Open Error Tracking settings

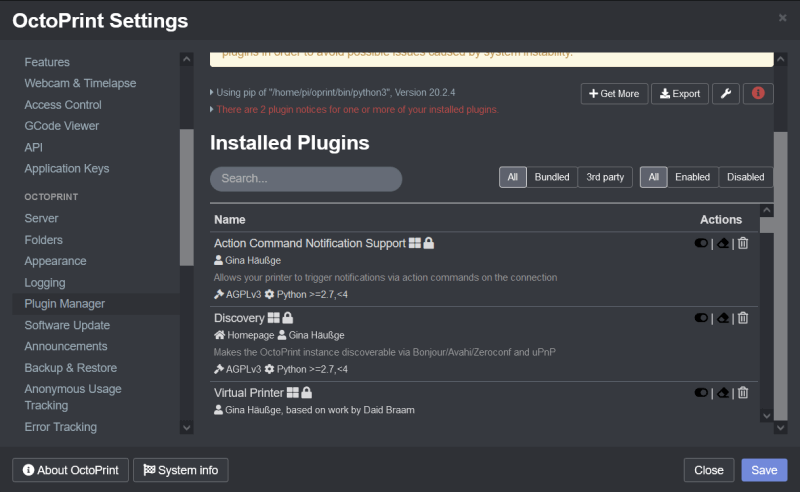(x=60, y=427)
